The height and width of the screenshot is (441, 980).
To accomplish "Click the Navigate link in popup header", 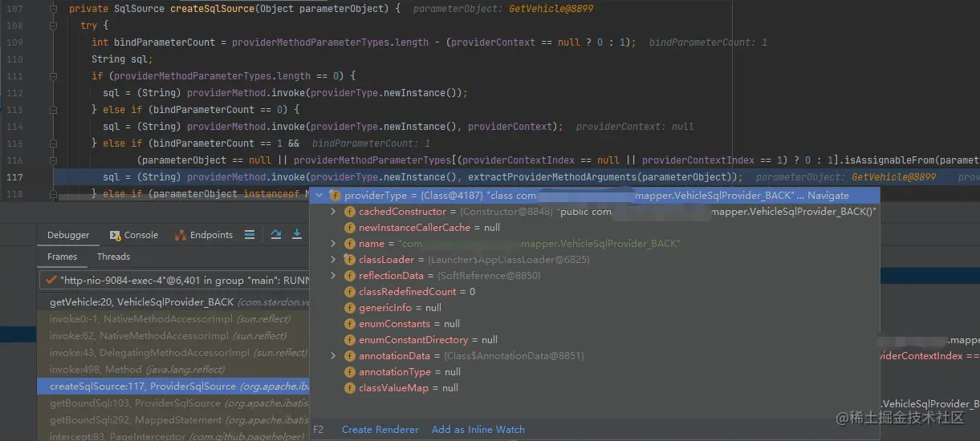I will click(828, 196).
